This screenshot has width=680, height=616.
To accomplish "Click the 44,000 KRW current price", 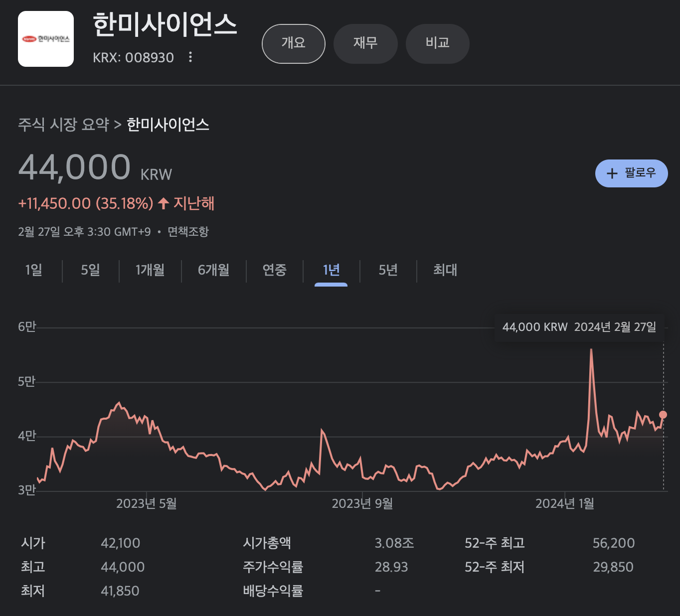I will point(95,167).
